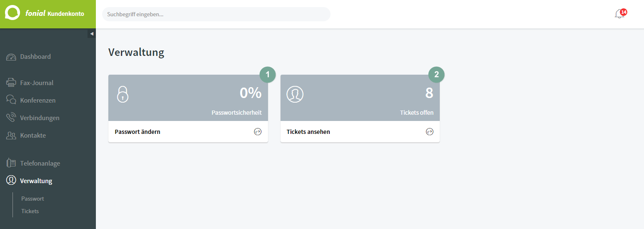Click the Verwaltung user icon in sidebar
This screenshot has width=644, height=229.
pos(11,181)
